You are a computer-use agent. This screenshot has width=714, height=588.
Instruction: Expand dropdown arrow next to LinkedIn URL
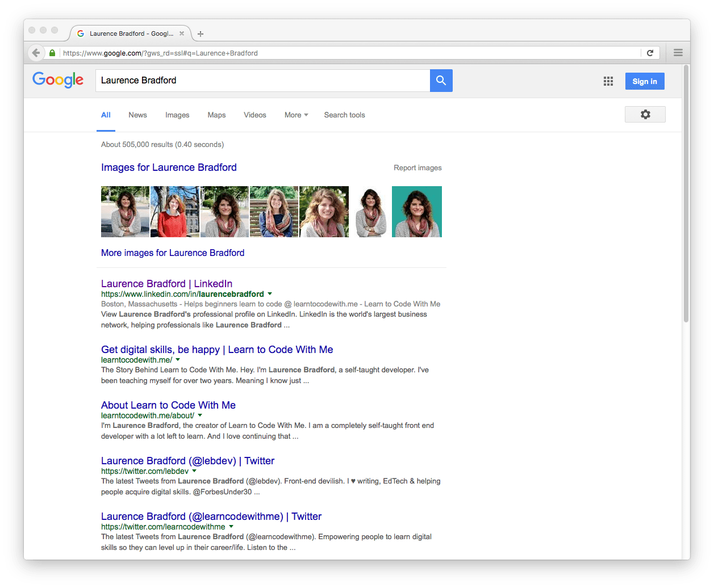(x=270, y=294)
